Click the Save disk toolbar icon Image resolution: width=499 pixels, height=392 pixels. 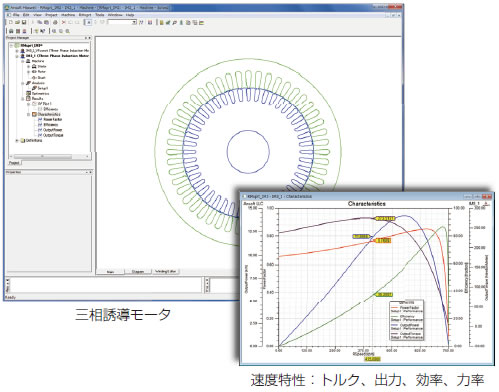point(24,22)
